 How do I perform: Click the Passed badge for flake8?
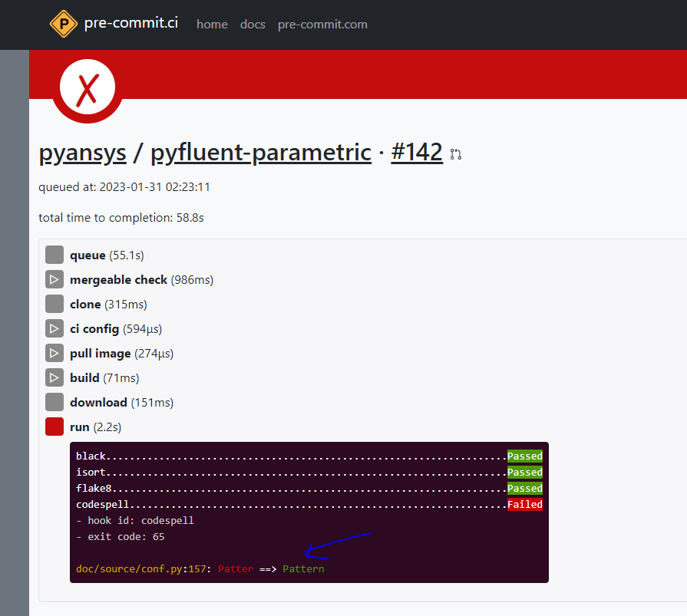(x=525, y=488)
